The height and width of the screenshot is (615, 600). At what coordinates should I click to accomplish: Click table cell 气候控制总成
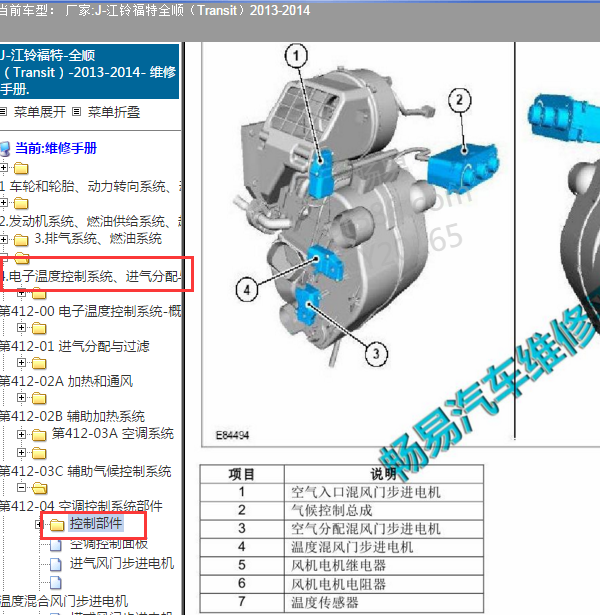click(x=384, y=511)
